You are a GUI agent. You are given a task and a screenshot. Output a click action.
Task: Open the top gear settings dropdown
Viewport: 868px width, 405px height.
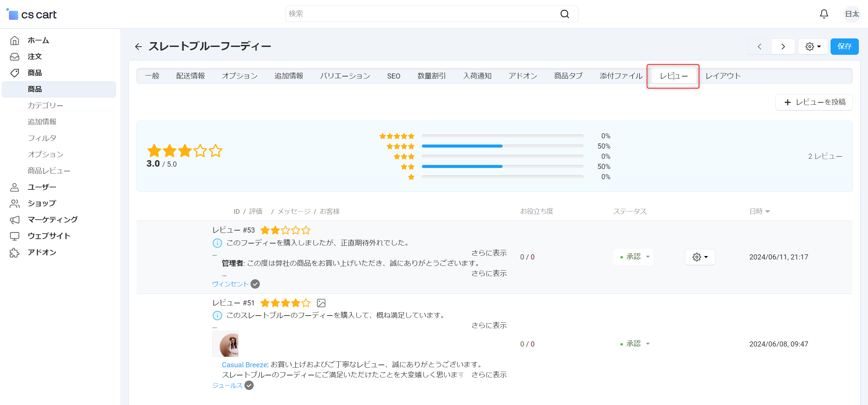(813, 47)
